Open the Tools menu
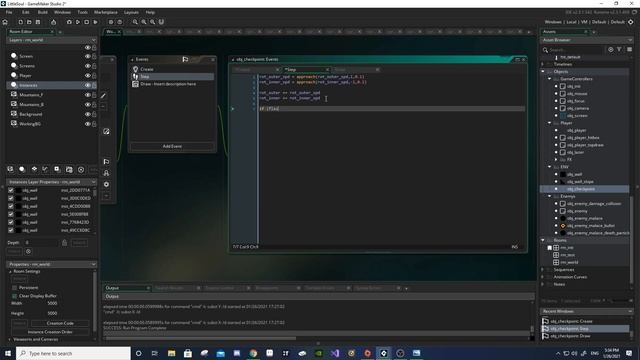Viewport: 640px width, 360px height. point(82,12)
